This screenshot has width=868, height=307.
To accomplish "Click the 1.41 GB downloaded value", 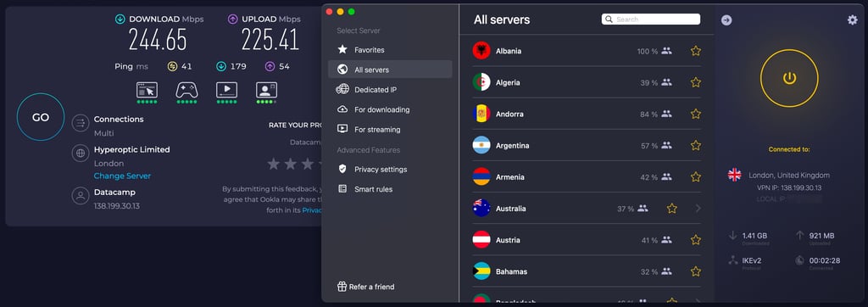I will pos(755,236).
